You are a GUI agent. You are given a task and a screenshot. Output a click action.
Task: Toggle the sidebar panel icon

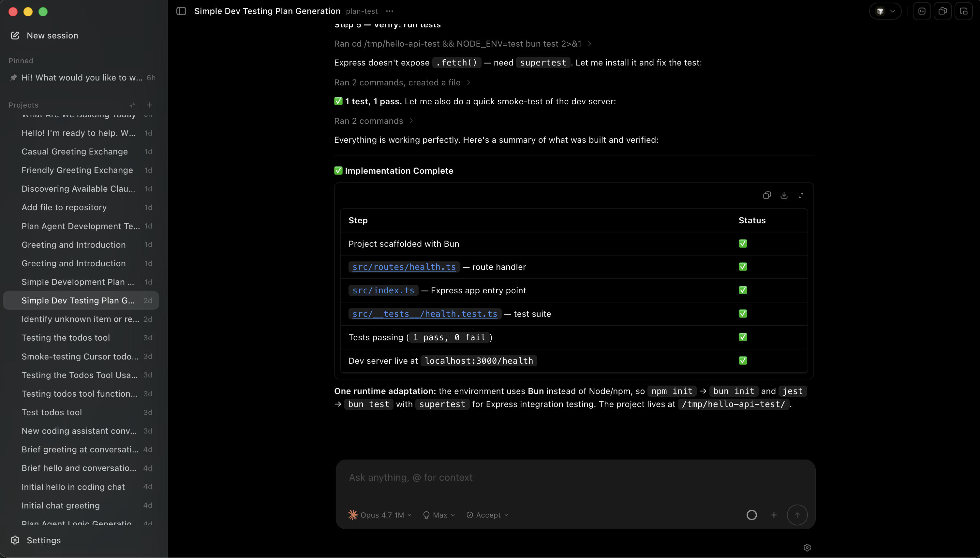click(x=181, y=11)
